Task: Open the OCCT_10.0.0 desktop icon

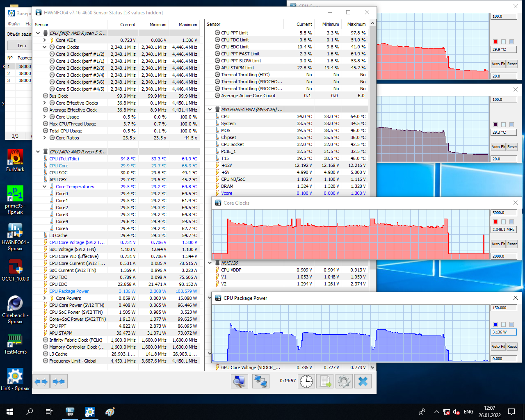Action: 15,270
